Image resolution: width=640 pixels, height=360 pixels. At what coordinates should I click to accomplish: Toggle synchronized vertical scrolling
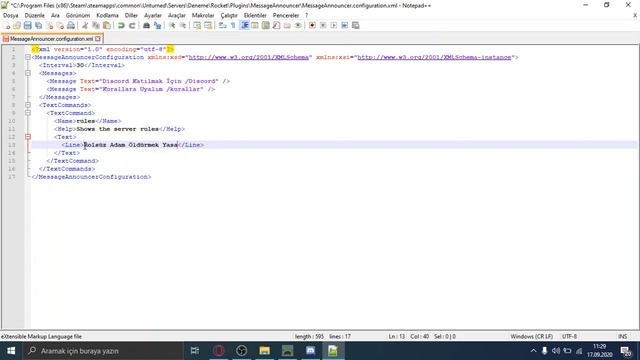(x=197, y=25)
